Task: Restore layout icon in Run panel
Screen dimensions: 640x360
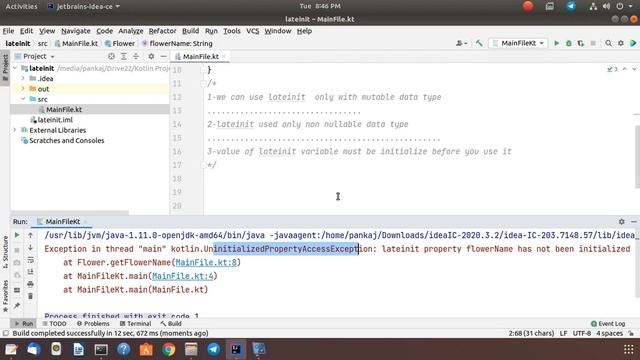Action: (17, 290)
